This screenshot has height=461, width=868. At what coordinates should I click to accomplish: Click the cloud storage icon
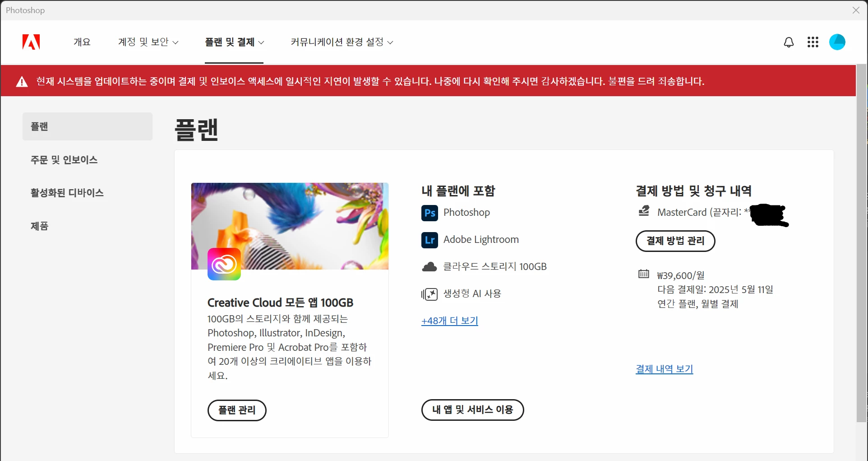coord(429,267)
